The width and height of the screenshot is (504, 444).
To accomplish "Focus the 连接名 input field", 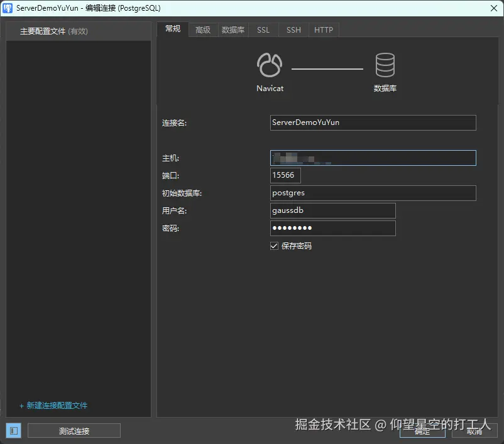I will click(373, 122).
